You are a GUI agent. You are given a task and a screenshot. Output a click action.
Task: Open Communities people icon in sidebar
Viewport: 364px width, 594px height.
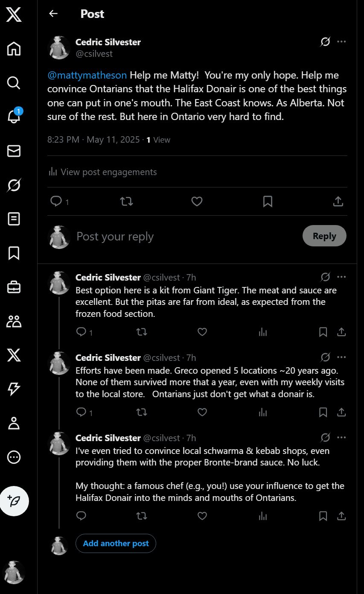click(x=14, y=321)
